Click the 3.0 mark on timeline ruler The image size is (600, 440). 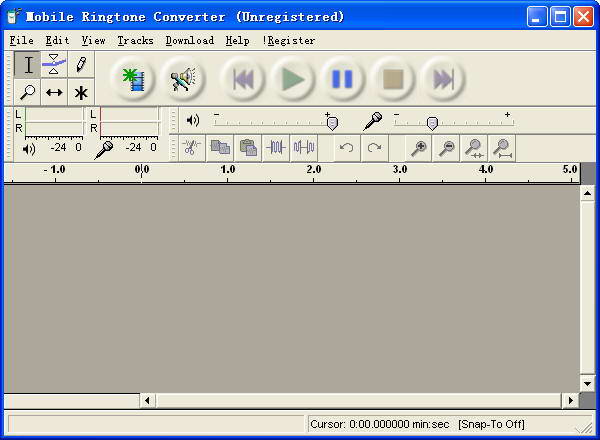tap(400, 169)
